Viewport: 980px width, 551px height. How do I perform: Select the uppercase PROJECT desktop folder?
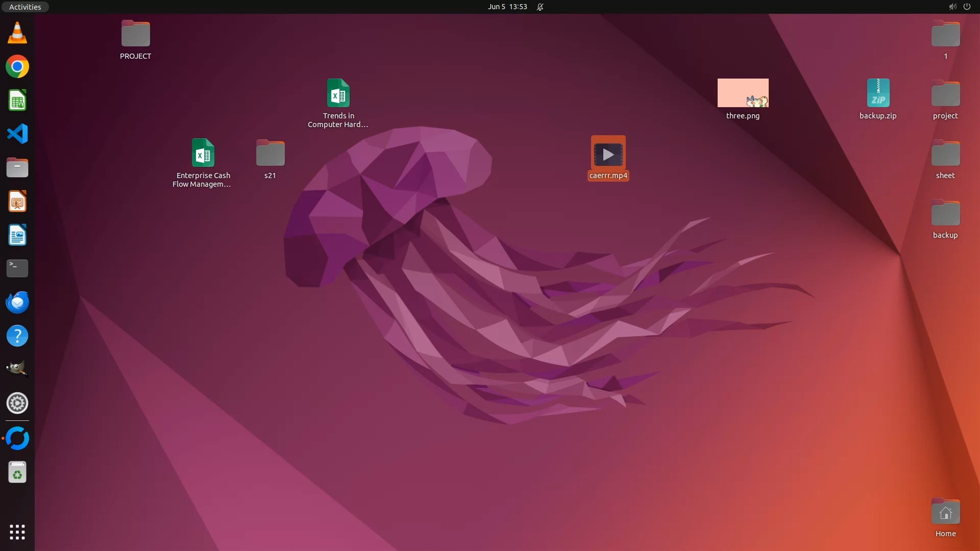135,34
